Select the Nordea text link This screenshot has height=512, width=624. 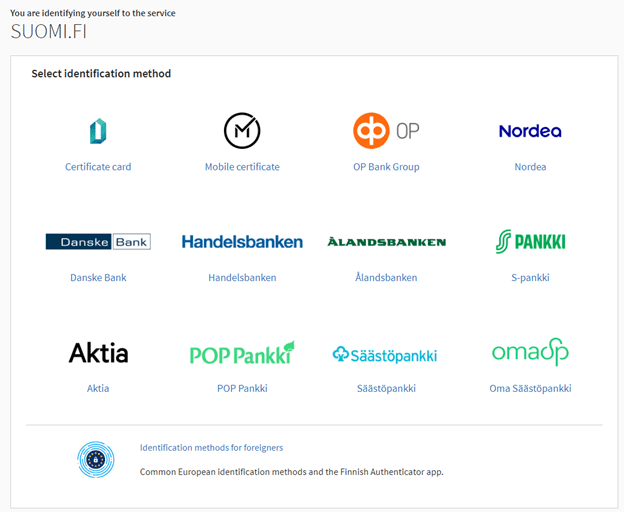point(530,167)
